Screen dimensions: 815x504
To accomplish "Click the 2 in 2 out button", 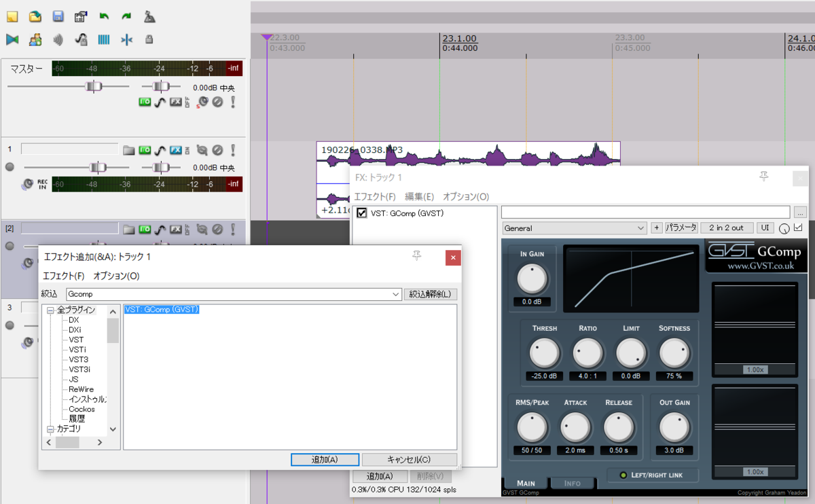I will 727,228.
